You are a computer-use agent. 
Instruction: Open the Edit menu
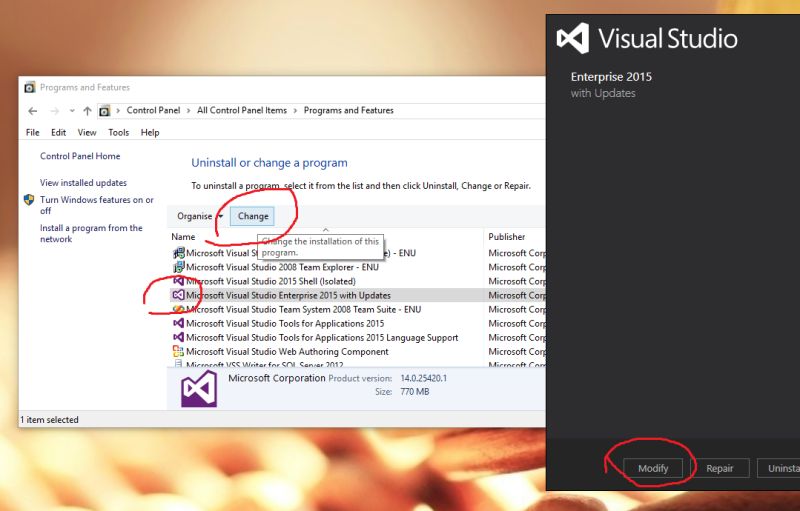(58, 132)
